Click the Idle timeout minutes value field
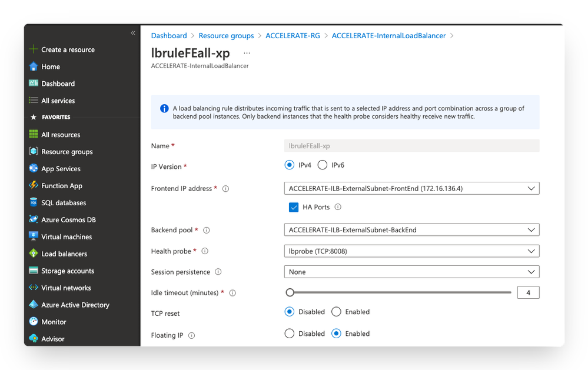Screen dimensions: 588x370 pos(528,292)
